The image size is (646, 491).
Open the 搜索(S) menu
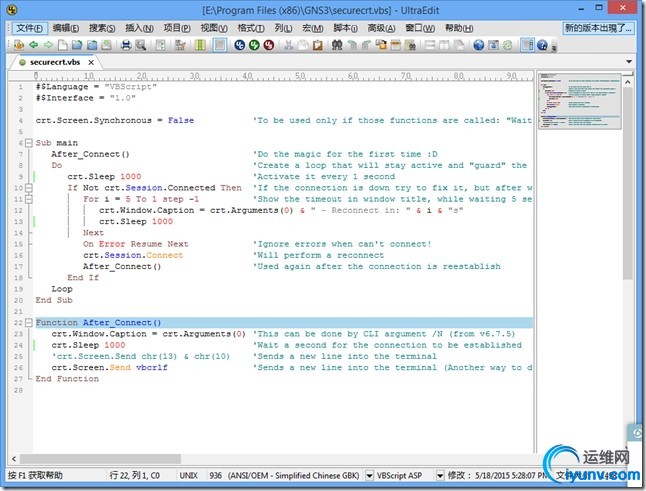[x=102, y=28]
